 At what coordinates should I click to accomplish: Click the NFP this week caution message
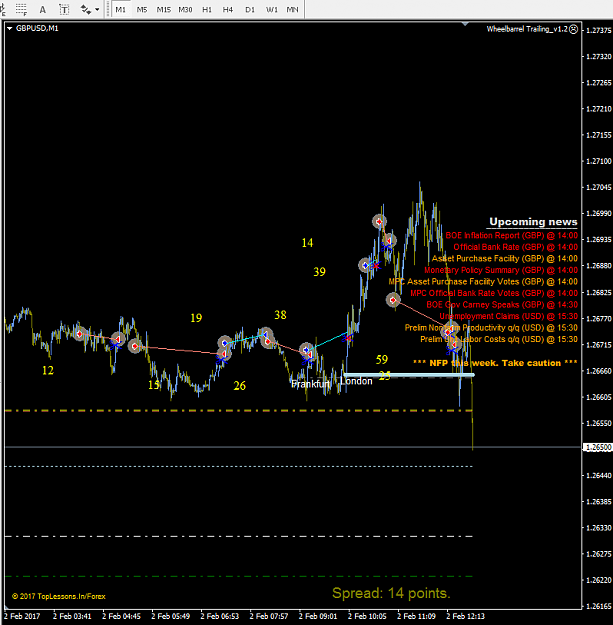(495, 363)
